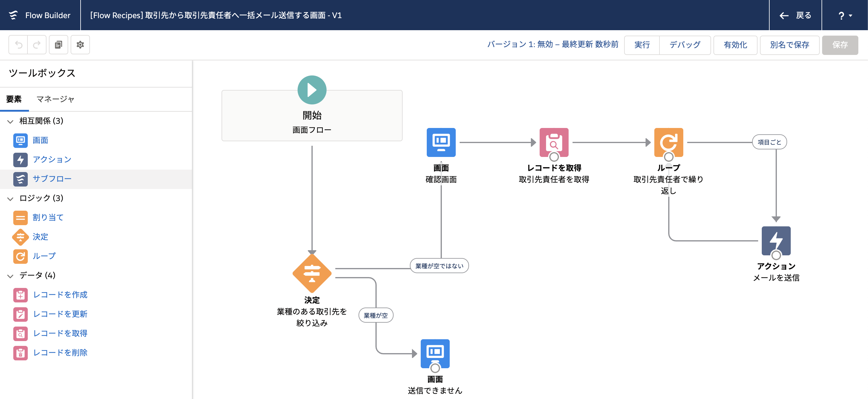The width and height of the screenshot is (868, 399).
Task: Click the サブフロー text link in toolbox
Action: point(52,179)
